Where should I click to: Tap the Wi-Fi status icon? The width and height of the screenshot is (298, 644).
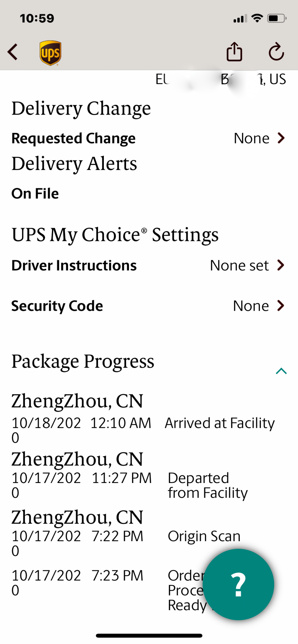click(x=257, y=18)
